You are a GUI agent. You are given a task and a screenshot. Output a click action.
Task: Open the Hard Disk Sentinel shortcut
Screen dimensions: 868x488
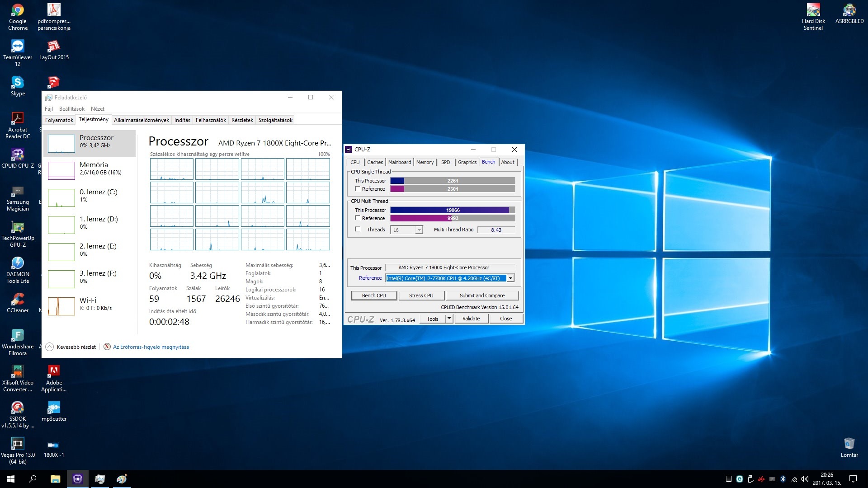click(x=813, y=17)
